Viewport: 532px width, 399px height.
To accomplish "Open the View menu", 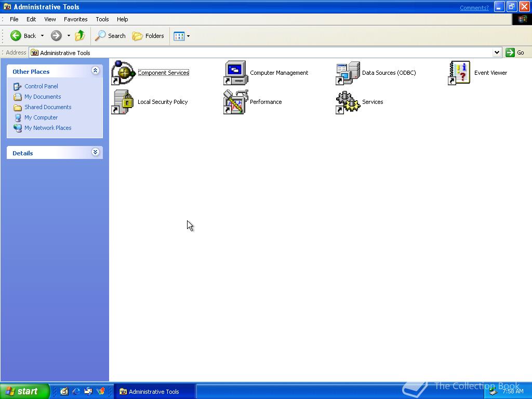I will click(x=50, y=19).
